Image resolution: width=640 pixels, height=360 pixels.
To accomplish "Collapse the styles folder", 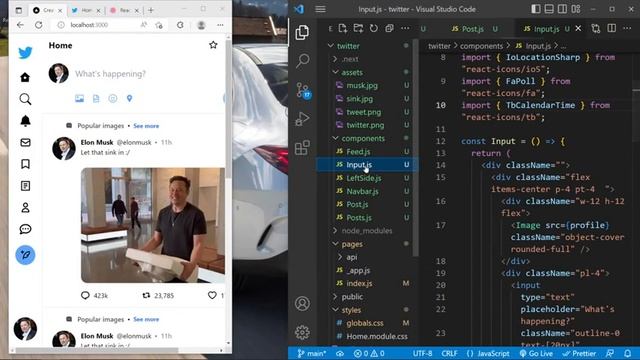I will tap(336, 310).
